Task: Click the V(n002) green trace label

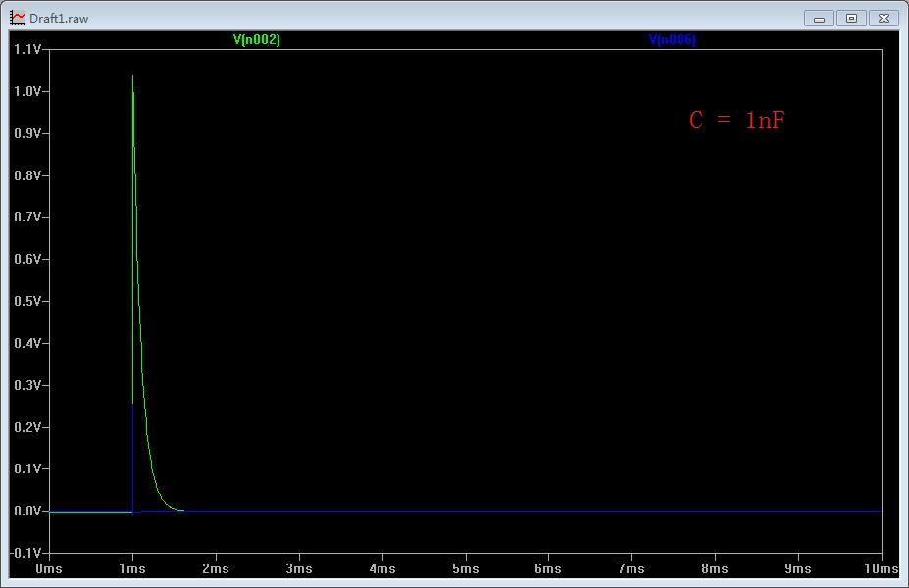Action: tap(256, 39)
